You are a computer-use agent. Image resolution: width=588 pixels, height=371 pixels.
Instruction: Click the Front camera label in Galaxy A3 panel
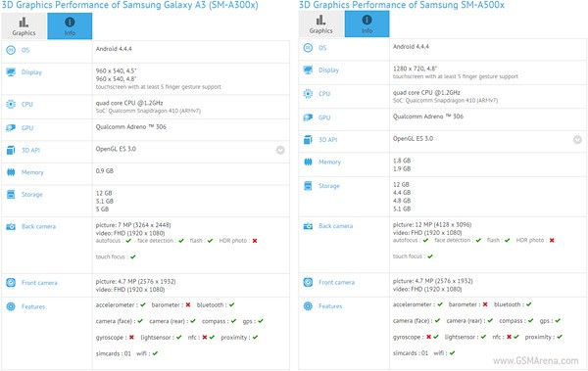pos(39,283)
